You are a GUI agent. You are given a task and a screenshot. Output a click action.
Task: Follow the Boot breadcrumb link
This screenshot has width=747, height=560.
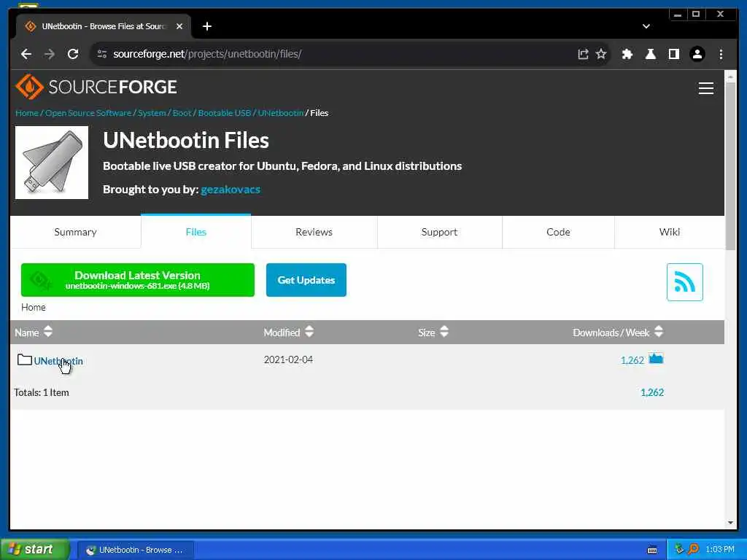click(182, 113)
